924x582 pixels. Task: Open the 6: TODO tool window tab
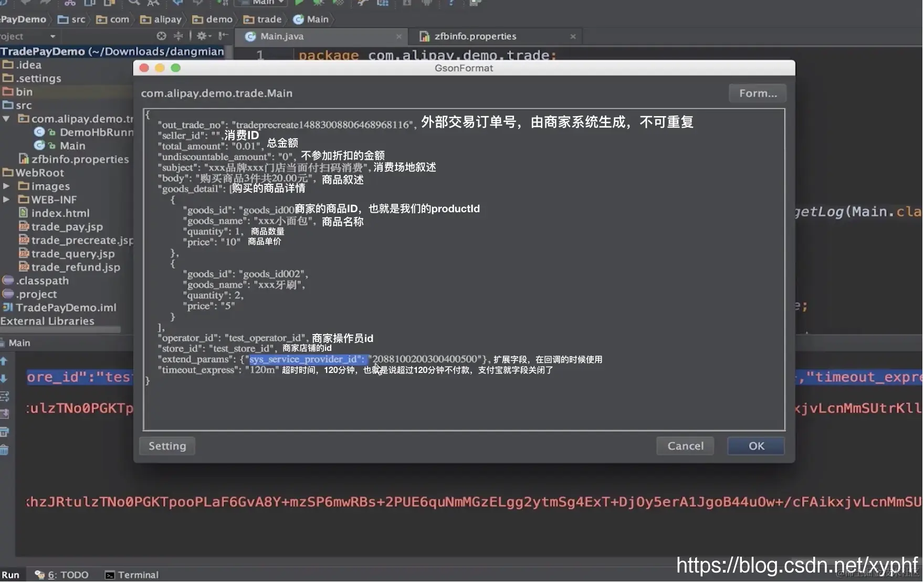[61, 575]
